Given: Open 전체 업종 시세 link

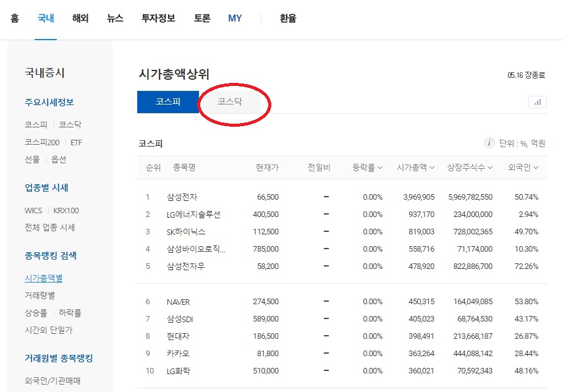Looking at the screenshot, I should (49, 228).
